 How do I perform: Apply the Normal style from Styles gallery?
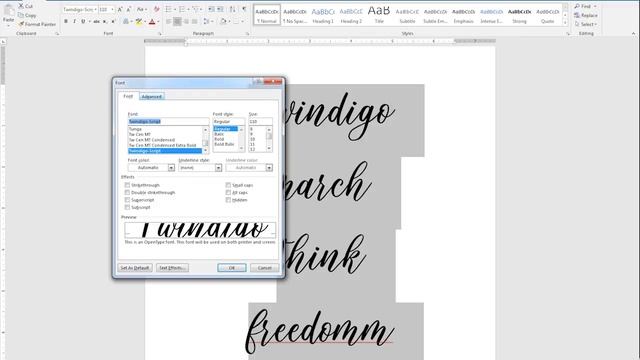click(x=267, y=14)
